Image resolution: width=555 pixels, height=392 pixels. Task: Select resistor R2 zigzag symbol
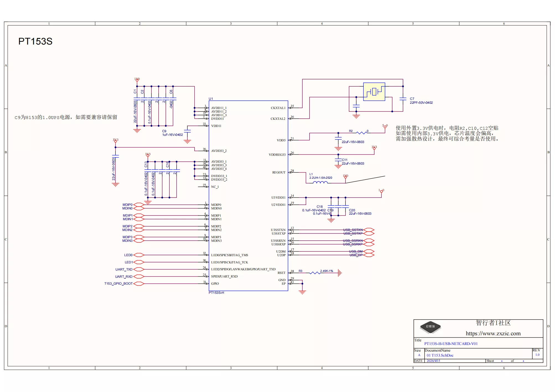pyautogui.click(x=362, y=133)
